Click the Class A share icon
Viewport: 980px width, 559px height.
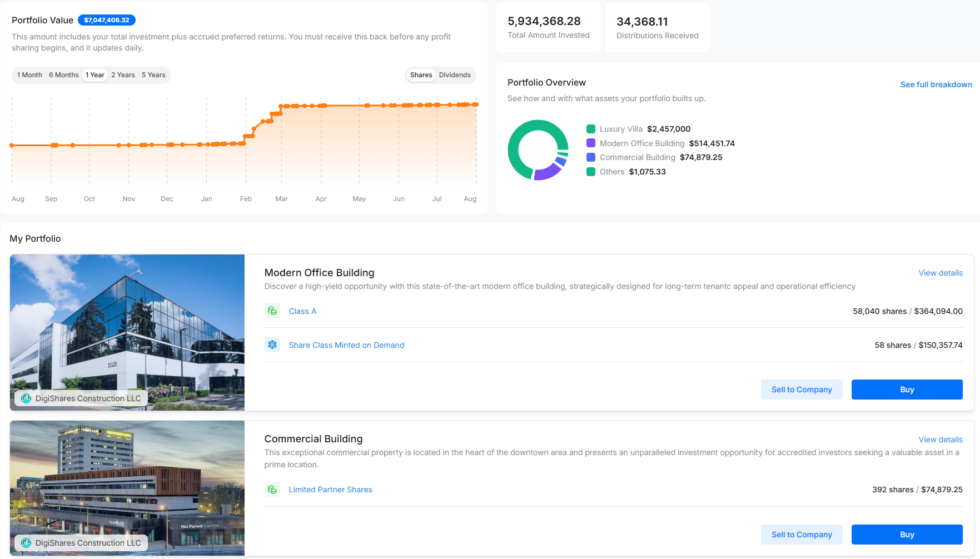(x=272, y=311)
